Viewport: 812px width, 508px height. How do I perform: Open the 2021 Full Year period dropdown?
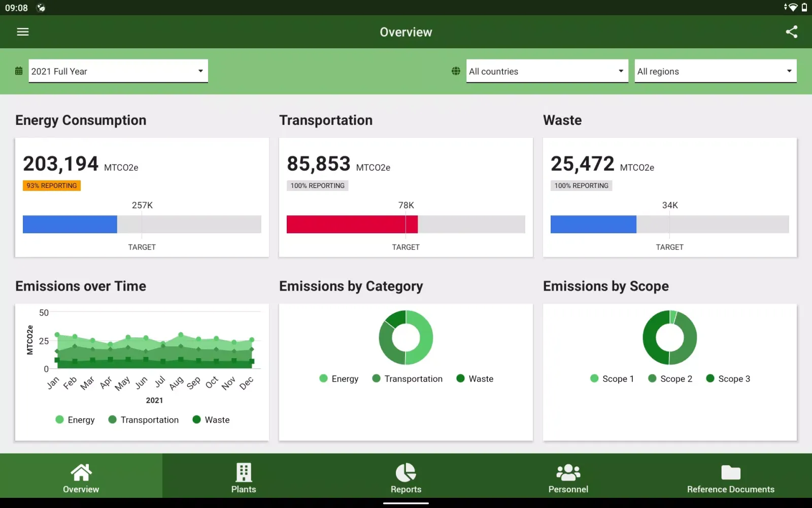(x=118, y=71)
